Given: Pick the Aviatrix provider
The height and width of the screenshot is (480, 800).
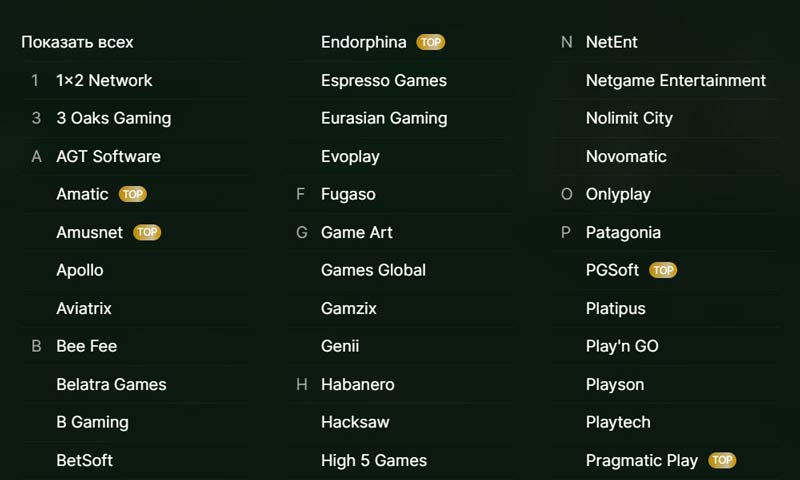Looking at the screenshot, I should [84, 308].
